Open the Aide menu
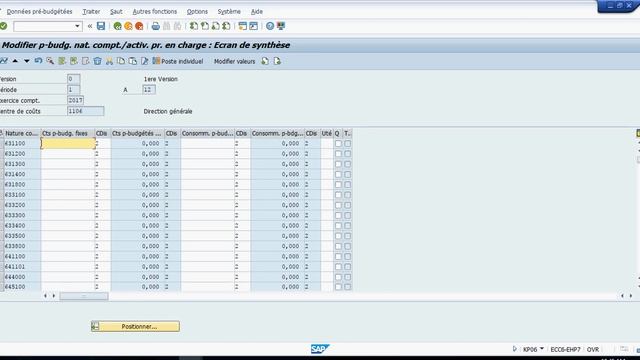Viewport: 640px width, 360px height. pos(257,11)
